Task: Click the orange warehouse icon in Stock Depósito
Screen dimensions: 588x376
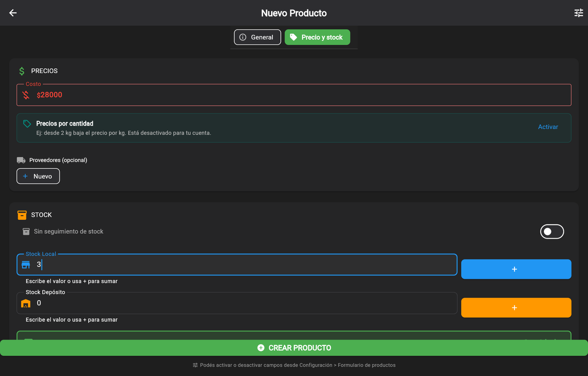Action: pyautogui.click(x=26, y=303)
